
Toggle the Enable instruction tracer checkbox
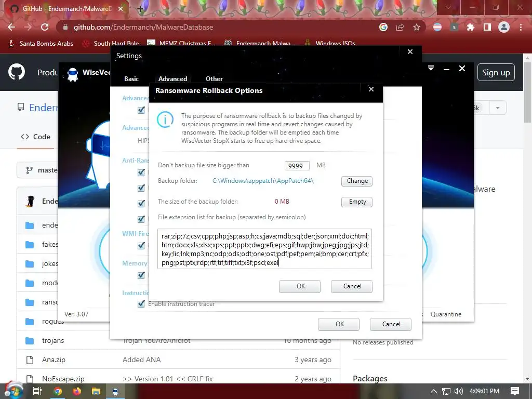coord(141,304)
